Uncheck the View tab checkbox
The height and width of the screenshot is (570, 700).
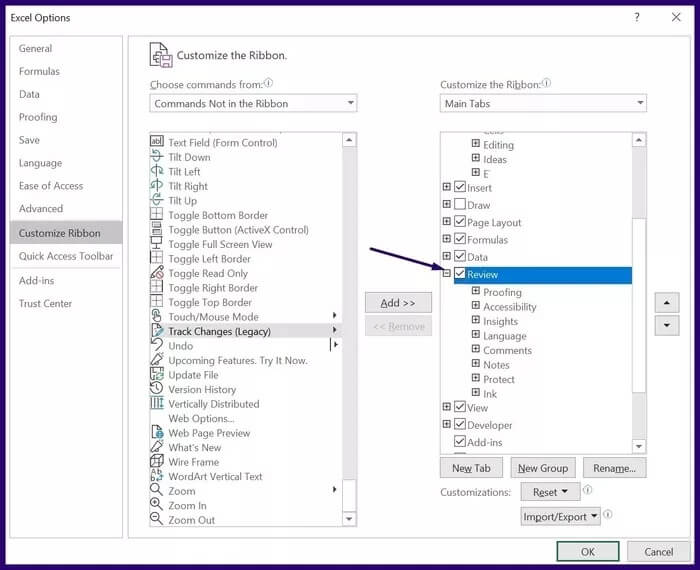pyautogui.click(x=460, y=407)
